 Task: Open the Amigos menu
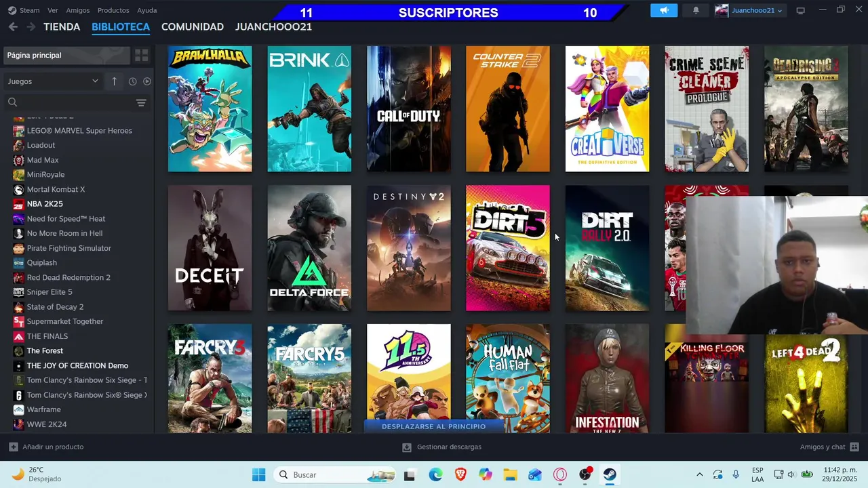click(78, 10)
